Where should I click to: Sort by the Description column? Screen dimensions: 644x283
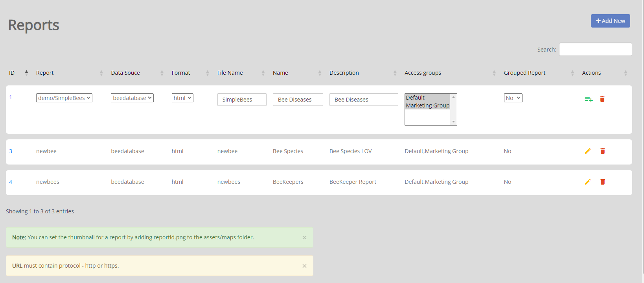point(363,73)
